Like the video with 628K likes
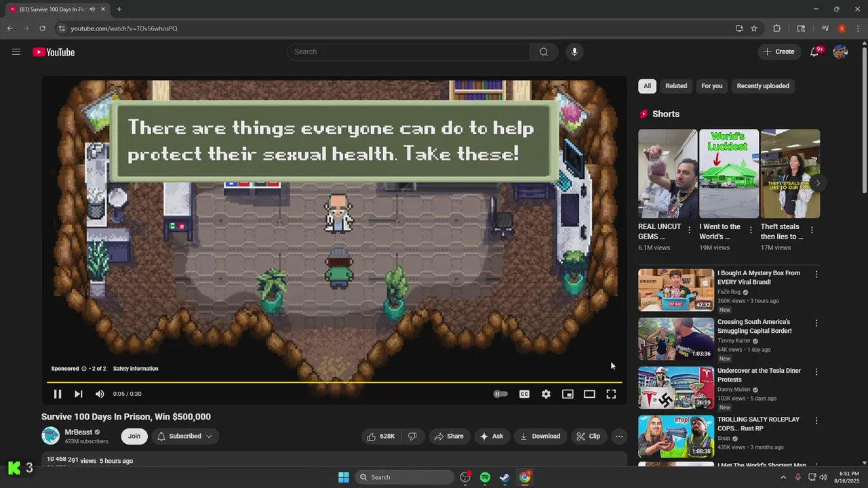This screenshot has width=868, height=488. click(381, 436)
